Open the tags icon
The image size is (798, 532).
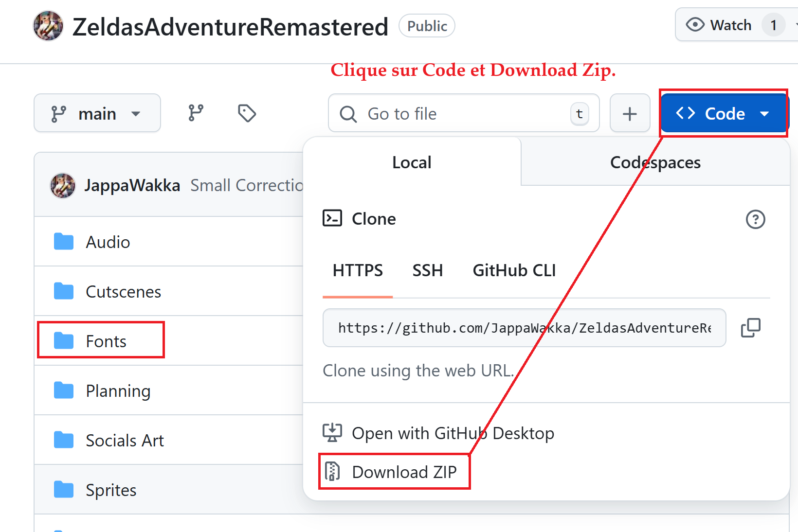(247, 113)
